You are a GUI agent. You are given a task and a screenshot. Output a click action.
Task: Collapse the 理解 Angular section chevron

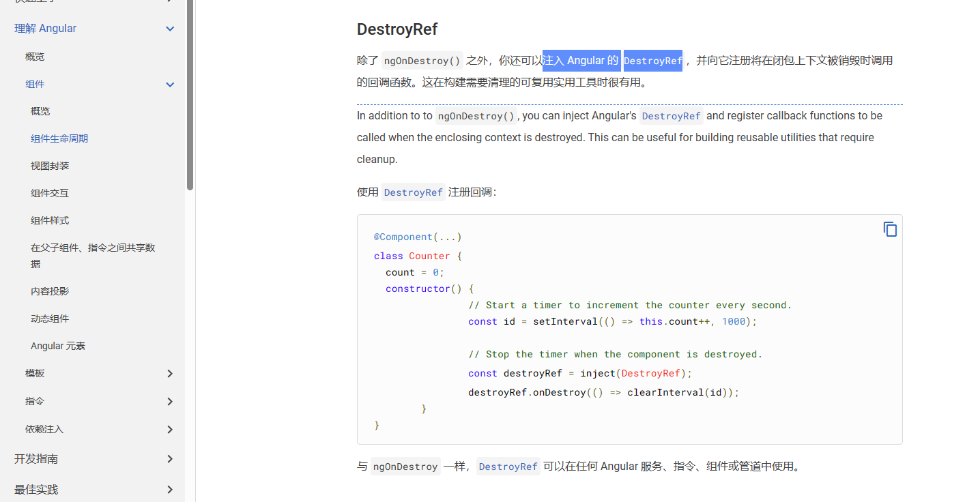[170, 29]
